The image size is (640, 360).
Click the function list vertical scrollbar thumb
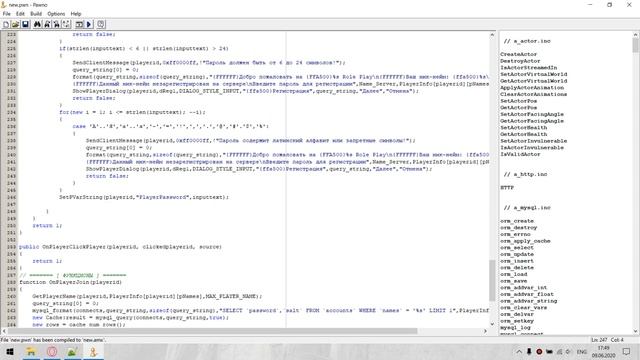point(635,45)
